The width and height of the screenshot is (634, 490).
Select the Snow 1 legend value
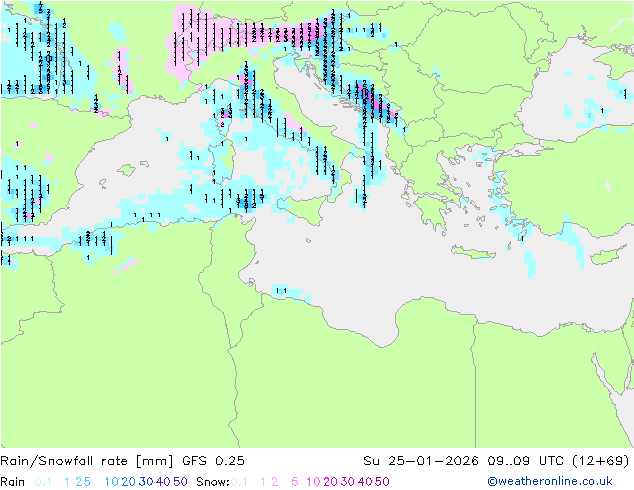pyautogui.click(x=263, y=482)
